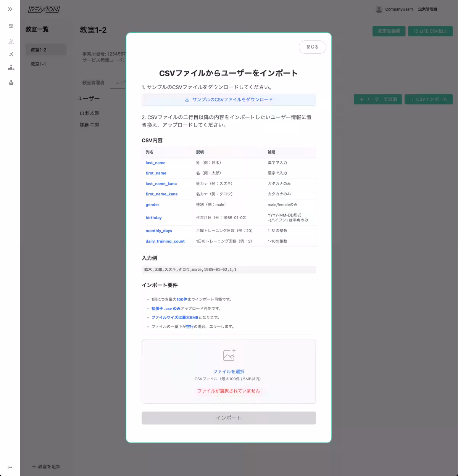Click the 教室を追加 button
The width and height of the screenshot is (458, 476).
tap(46, 467)
